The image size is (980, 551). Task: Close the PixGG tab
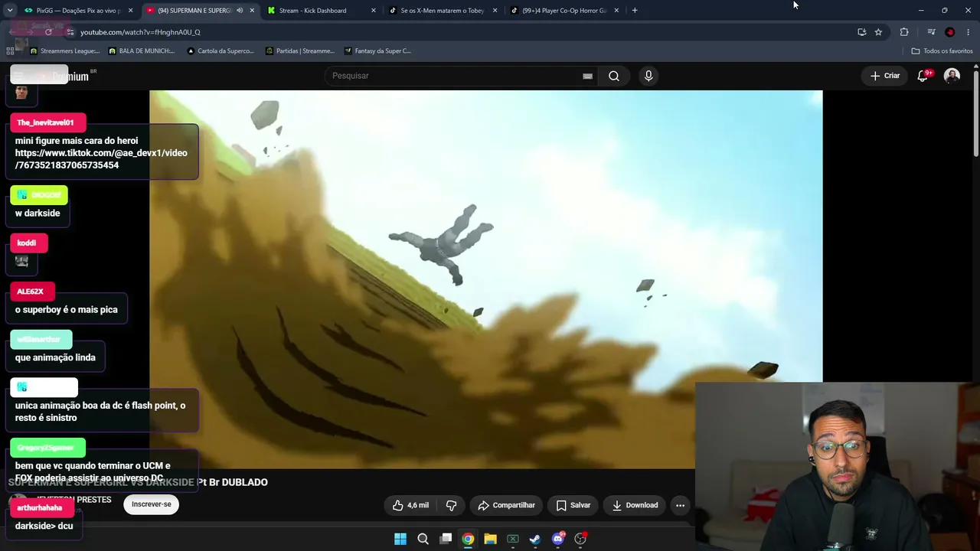coord(130,11)
